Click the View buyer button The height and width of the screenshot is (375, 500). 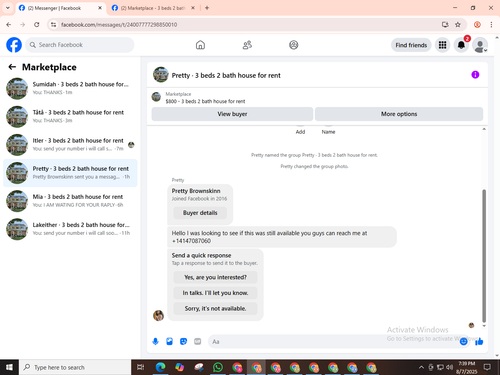click(232, 114)
